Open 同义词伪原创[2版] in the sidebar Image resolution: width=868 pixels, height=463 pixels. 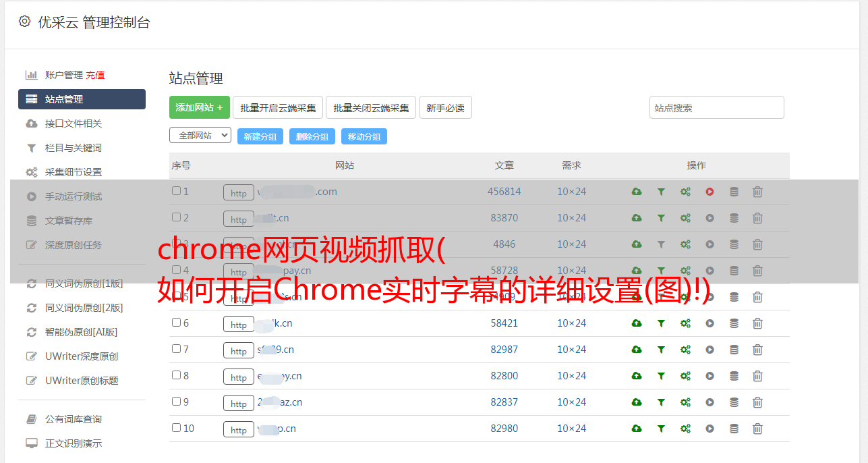pos(84,308)
